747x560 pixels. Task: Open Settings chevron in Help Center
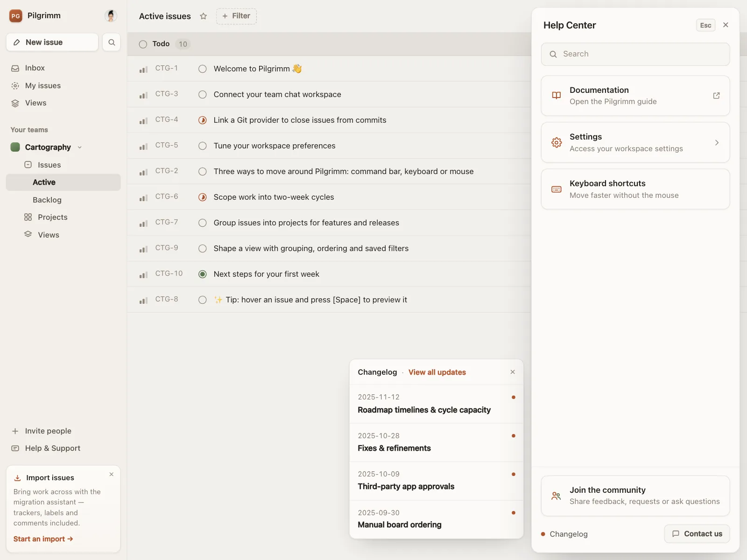[717, 142]
